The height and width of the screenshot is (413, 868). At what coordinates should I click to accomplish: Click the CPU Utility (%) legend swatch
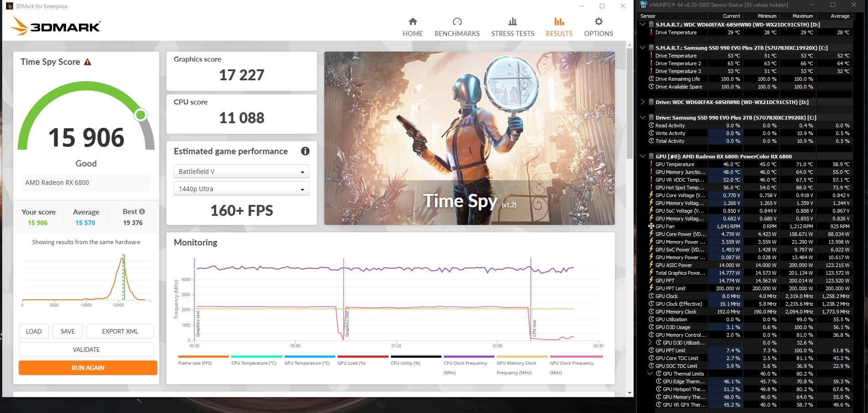(x=416, y=356)
